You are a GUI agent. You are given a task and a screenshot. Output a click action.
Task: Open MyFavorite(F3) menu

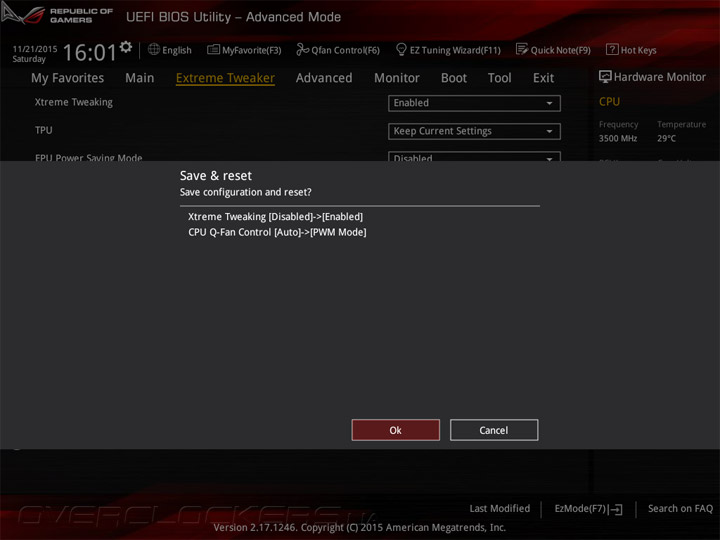point(252,50)
